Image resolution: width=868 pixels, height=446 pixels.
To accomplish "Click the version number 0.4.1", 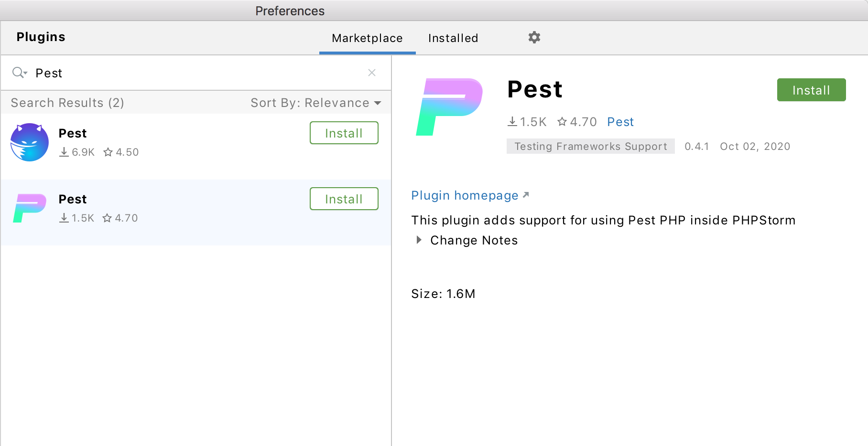I will click(x=696, y=146).
